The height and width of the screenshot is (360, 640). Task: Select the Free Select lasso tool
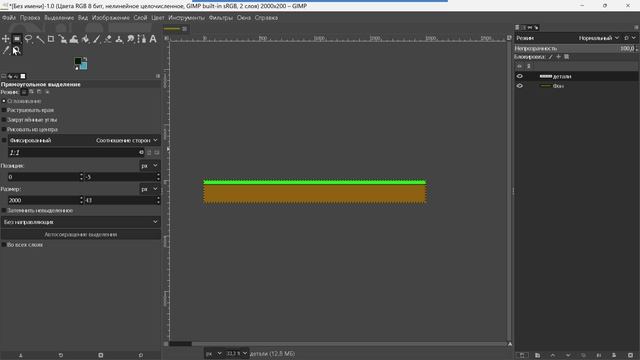click(x=28, y=39)
